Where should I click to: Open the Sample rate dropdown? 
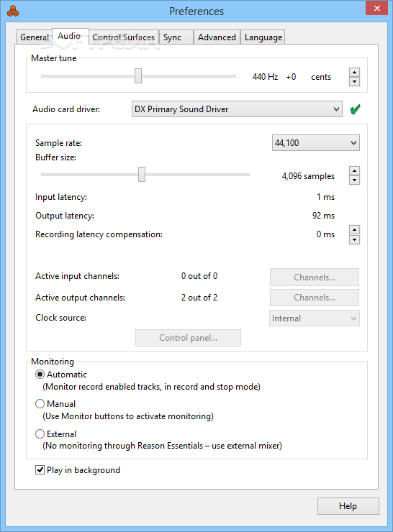[315, 143]
